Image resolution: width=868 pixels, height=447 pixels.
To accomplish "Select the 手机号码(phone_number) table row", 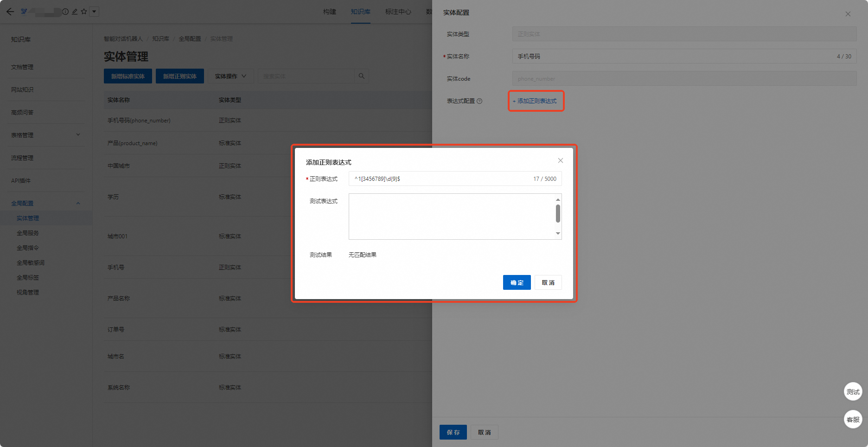I will click(x=268, y=120).
